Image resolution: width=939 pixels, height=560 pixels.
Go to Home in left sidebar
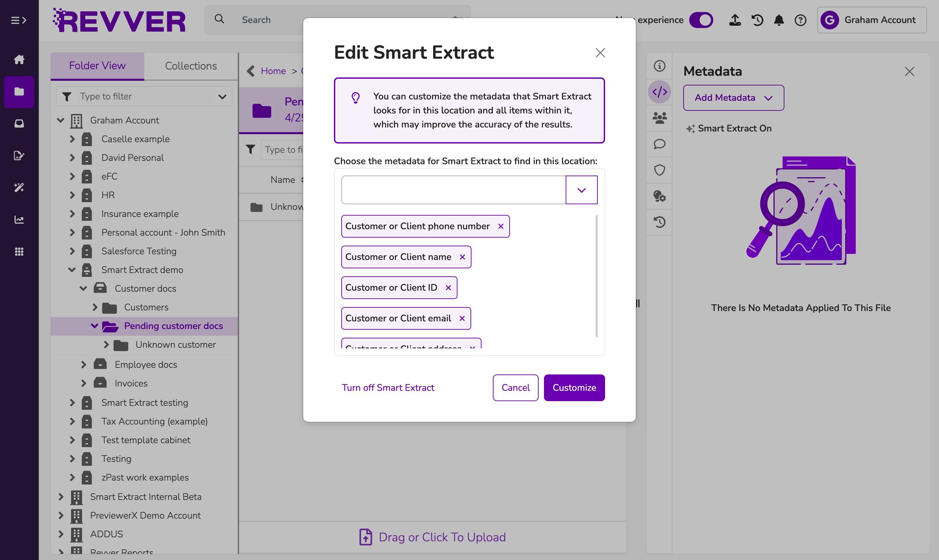(19, 59)
